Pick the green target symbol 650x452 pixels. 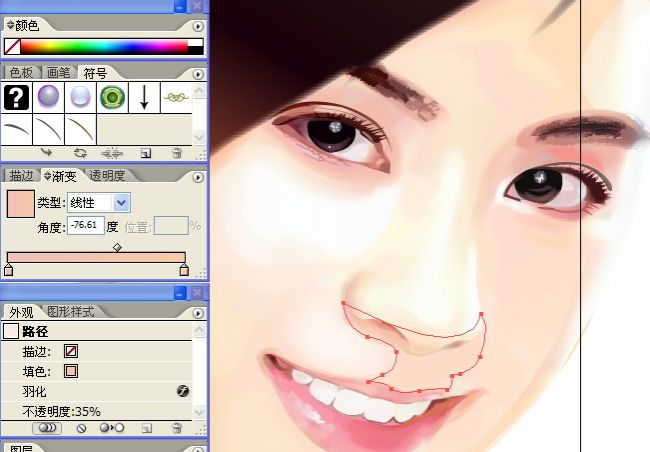click(x=112, y=97)
